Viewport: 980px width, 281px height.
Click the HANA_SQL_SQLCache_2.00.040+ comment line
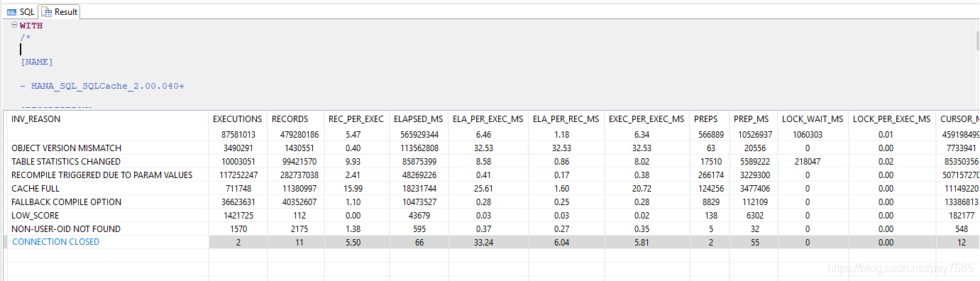[x=103, y=86]
